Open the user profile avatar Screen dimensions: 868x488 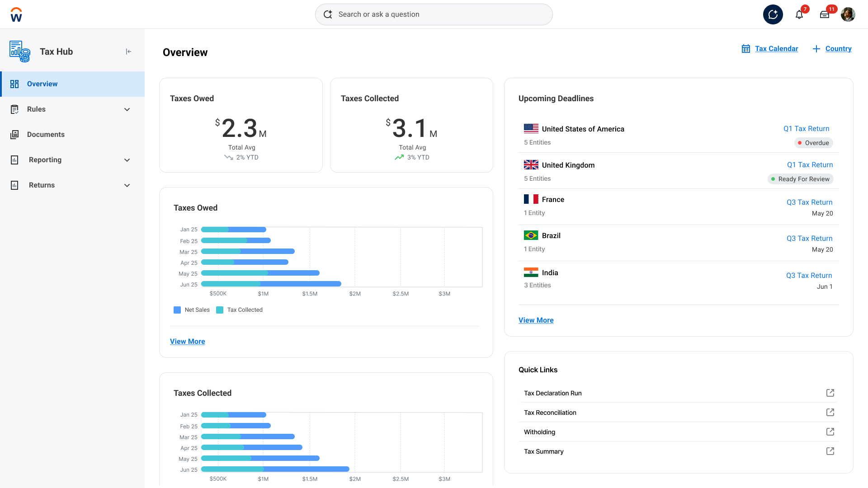pos(848,14)
